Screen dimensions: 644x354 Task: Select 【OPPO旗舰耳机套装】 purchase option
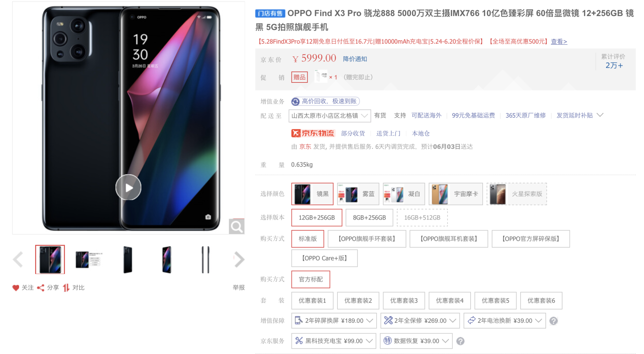click(x=449, y=239)
